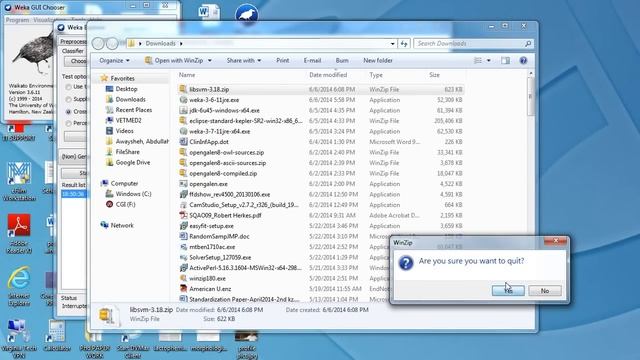Select Use training set radio in Weka
The image size is (640, 360).
coord(68,87)
